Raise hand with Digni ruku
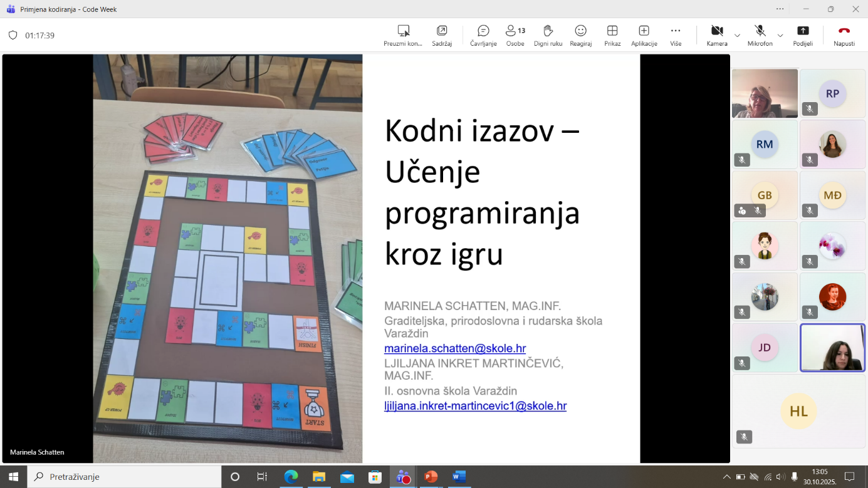868x488 pixels. tap(548, 35)
